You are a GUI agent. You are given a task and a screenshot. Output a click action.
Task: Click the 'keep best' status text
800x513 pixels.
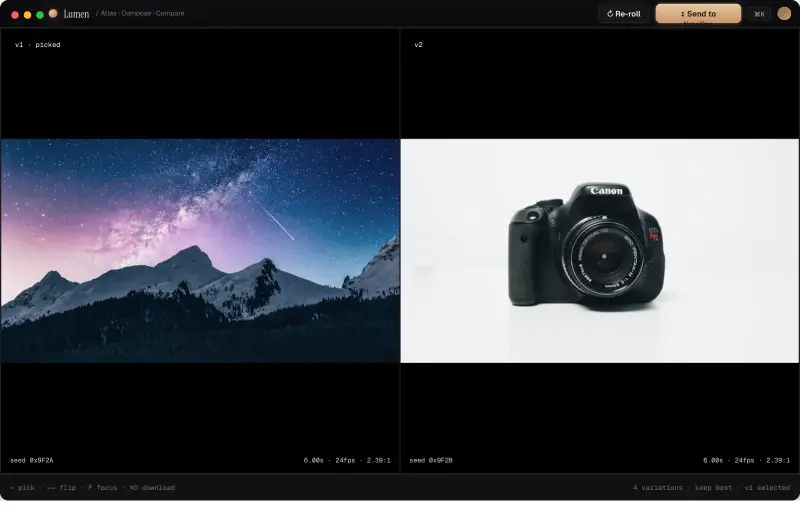(713, 488)
